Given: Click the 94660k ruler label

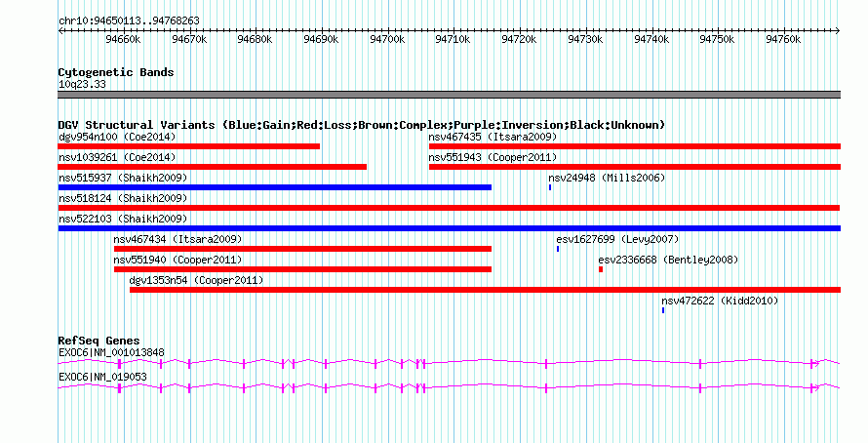Looking at the screenshot, I should point(123,39).
